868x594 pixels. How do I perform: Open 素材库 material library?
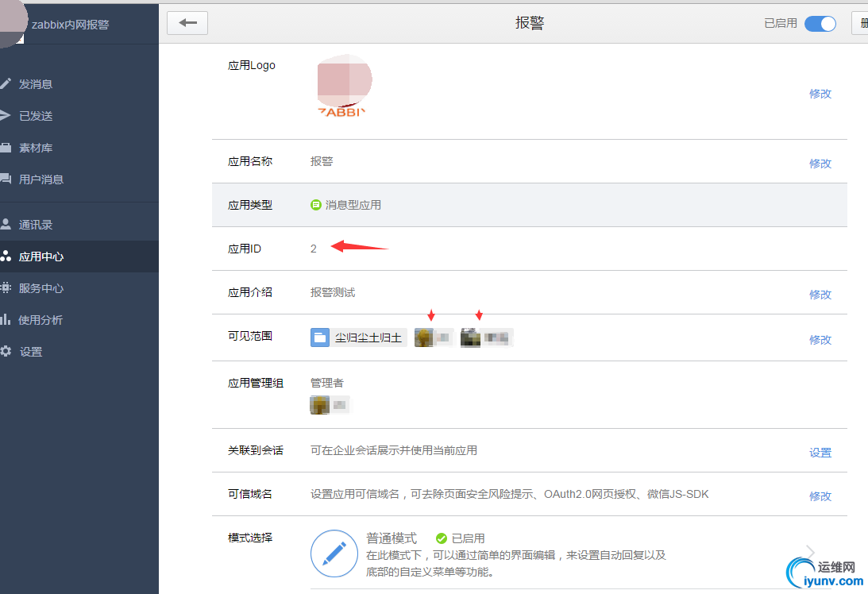(x=36, y=148)
